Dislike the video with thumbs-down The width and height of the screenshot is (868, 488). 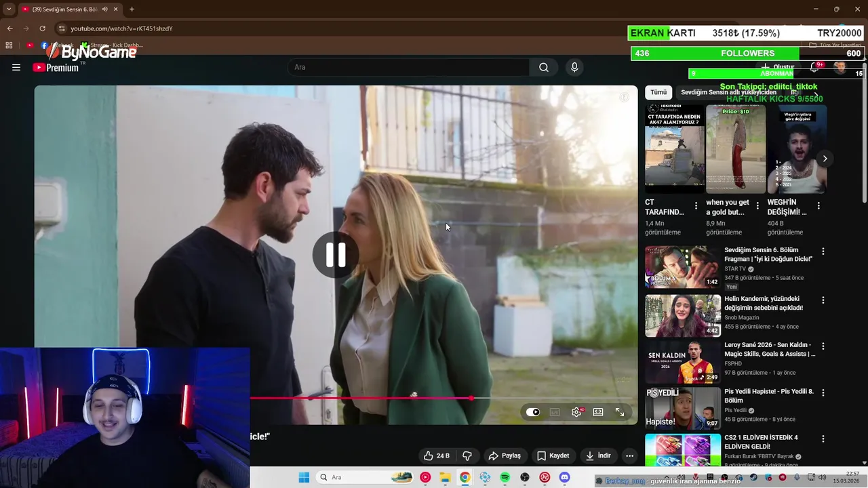coord(467,455)
